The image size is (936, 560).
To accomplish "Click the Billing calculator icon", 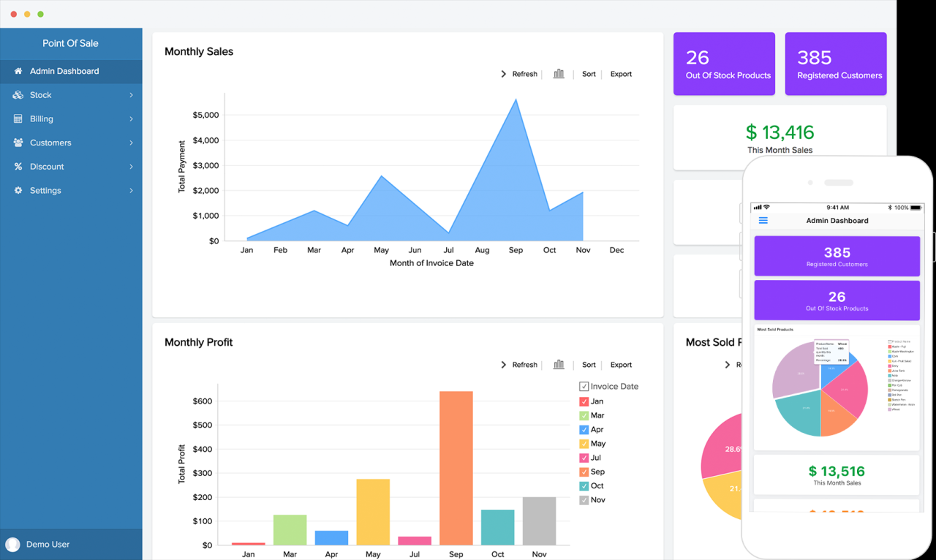I will pos(18,118).
